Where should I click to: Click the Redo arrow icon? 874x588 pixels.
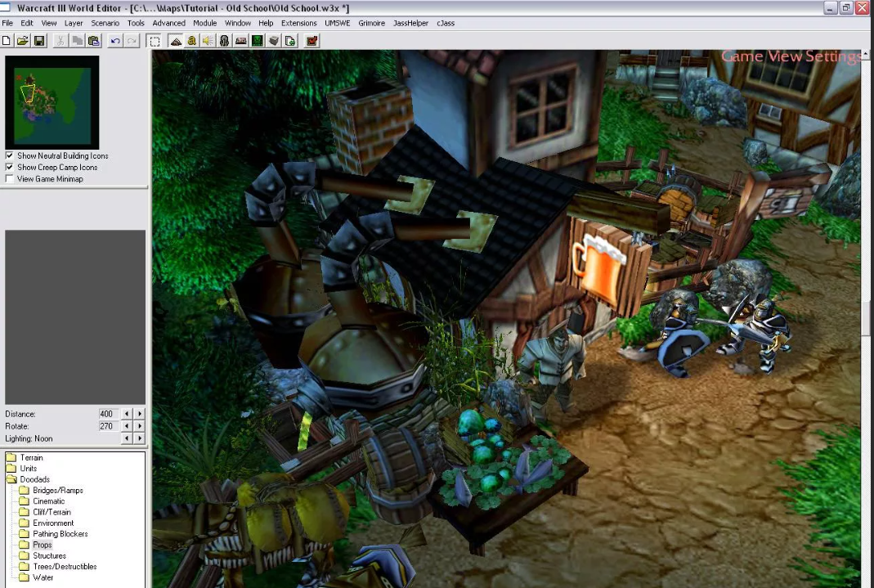[x=132, y=41]
